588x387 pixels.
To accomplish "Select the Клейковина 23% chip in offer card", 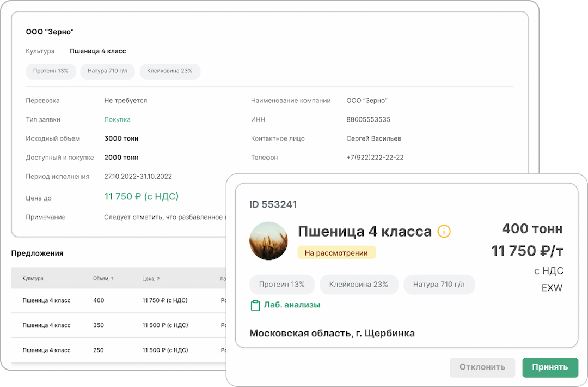I will coord(358,285).
